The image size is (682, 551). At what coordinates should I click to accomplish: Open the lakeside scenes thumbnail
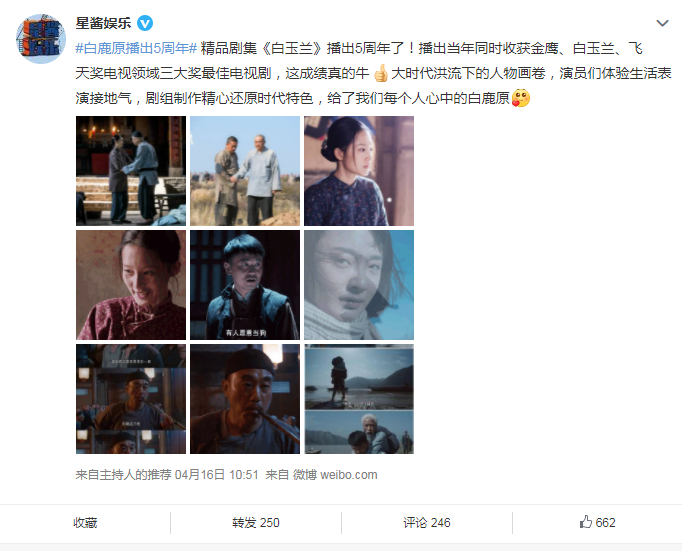(x=359, y=399)
